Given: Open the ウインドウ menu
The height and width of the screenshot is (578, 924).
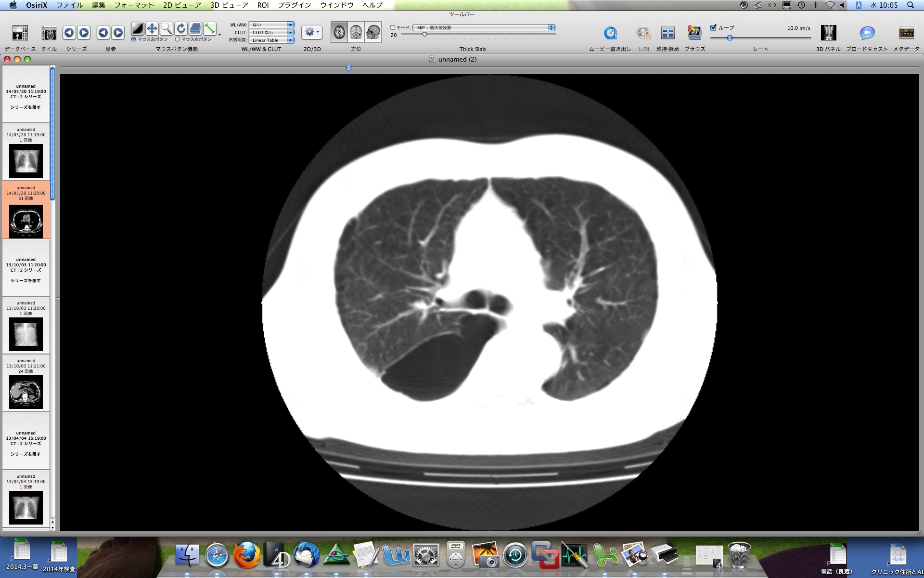Looking at the screenshot, I should pos(337,5).
